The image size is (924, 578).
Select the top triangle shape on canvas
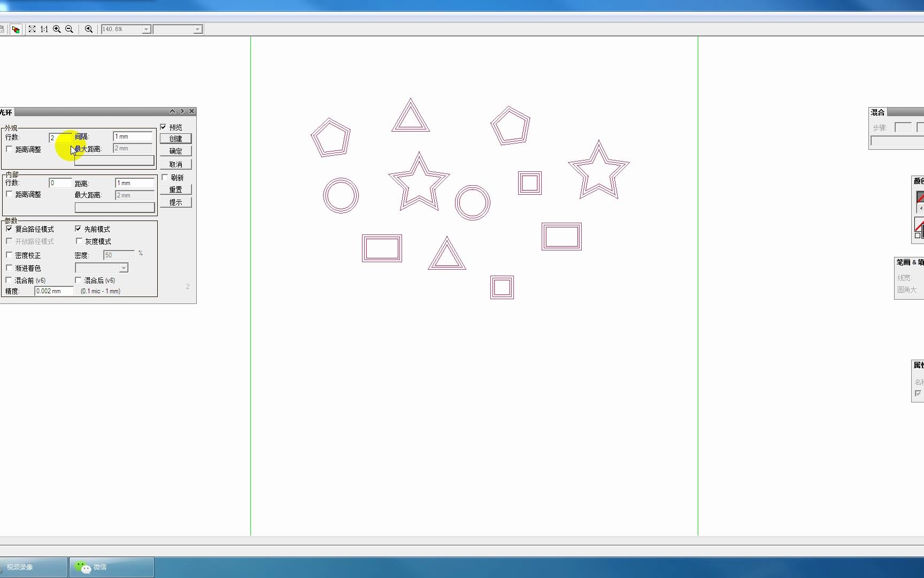[411, 115]
